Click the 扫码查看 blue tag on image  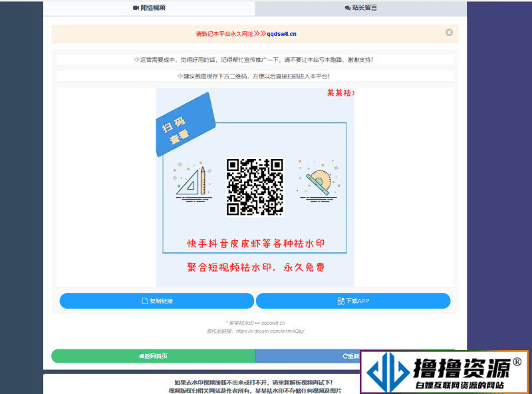pos(185,125)
